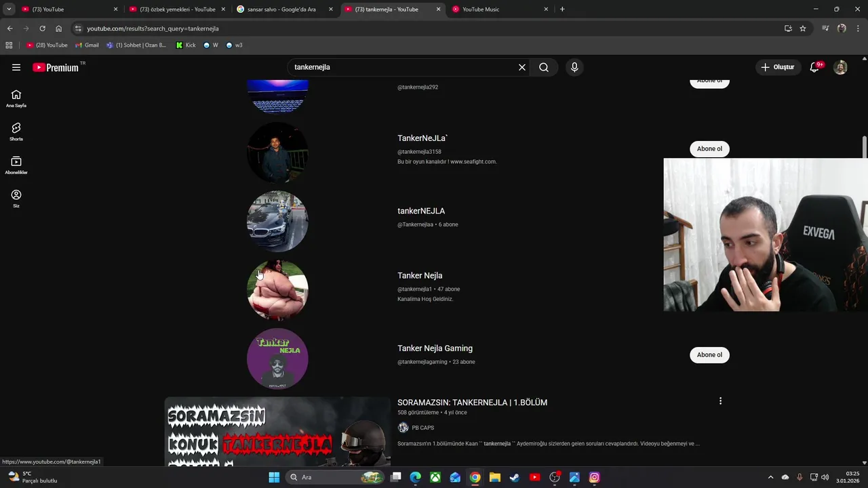This screenshot has width=868, height=488.
Task: Click the YouTube Premium logo
Action: coord(56,67)
